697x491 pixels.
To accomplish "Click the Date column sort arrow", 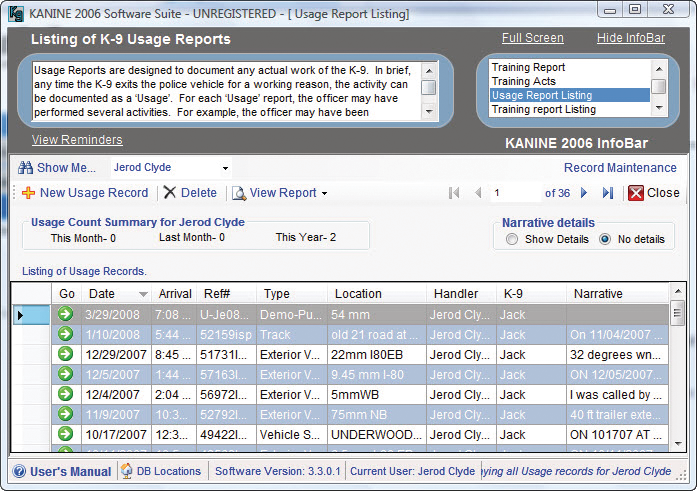I will (x=143, y=294).
